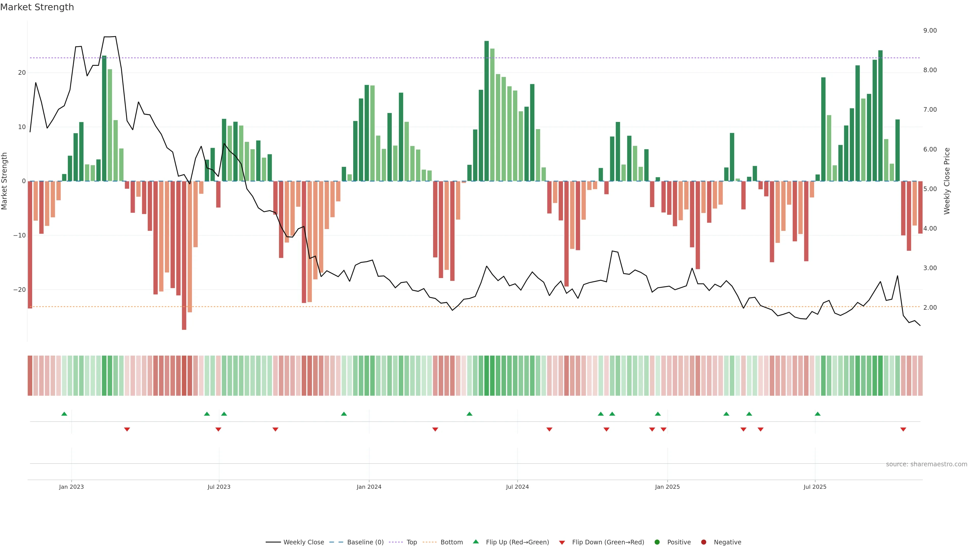Click the red Flip Down legend triangle
Screen dimensions: 980x551
tap(562, 542)
